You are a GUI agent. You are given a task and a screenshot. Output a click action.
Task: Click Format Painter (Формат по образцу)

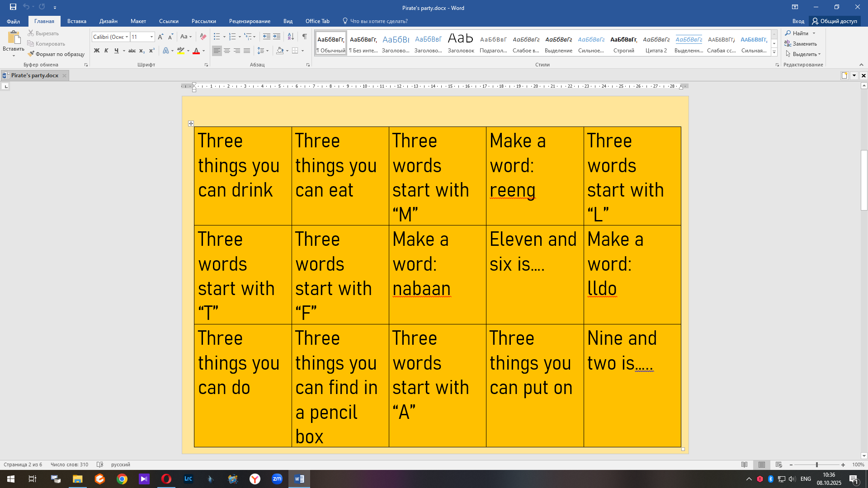(56, 54)
